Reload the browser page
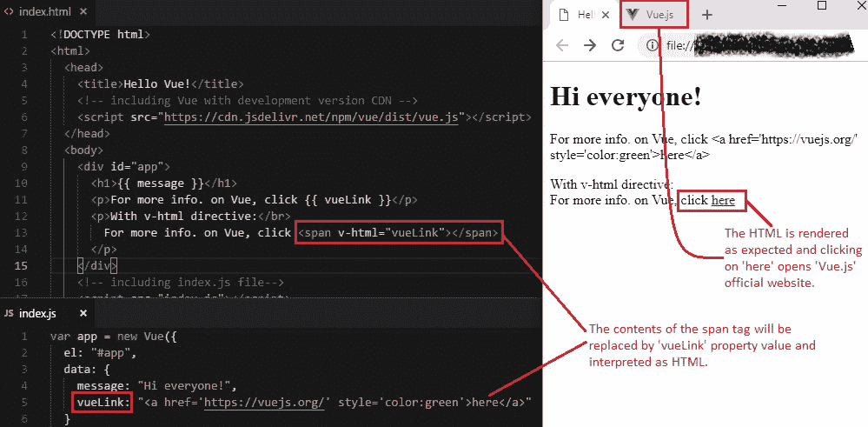 click(618, 45)
